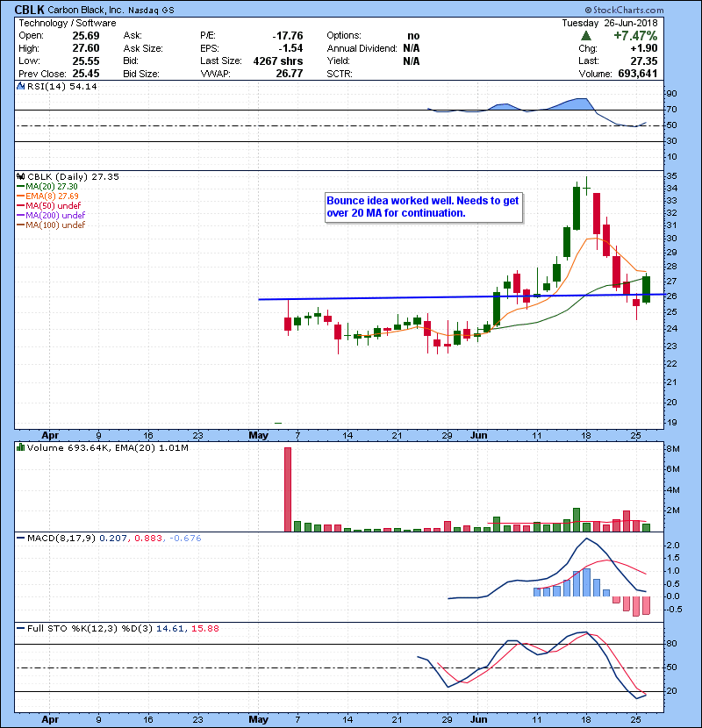The height and width of the screenshot is (728, 702).
Task: Click the date Tuesday 26-Jun-2018
Action: pos(610,23)
